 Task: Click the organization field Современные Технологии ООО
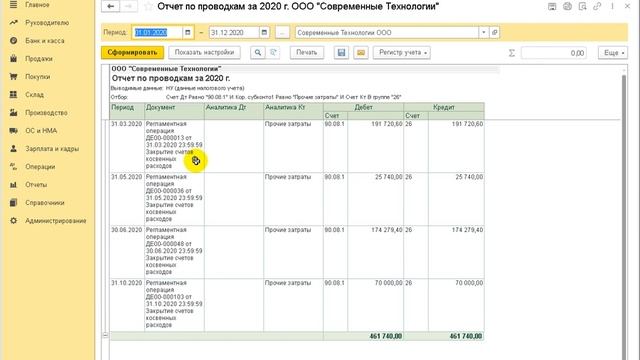point(387,33)
